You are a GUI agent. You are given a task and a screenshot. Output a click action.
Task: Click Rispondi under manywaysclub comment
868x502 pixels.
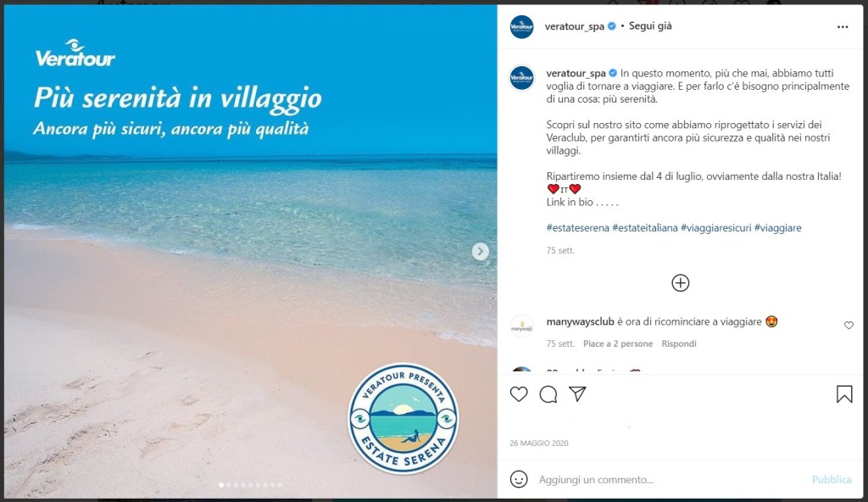679,343
